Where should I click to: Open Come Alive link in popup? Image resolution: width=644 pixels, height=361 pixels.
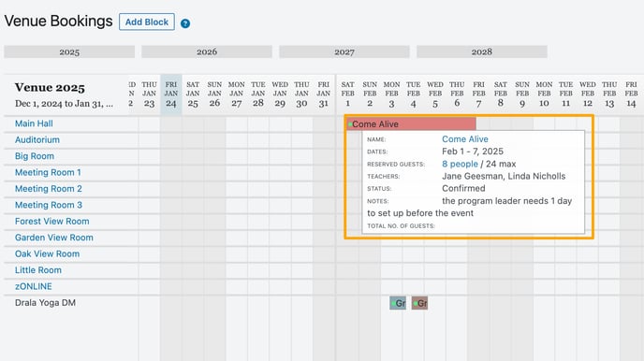click(x=465, y=139)
